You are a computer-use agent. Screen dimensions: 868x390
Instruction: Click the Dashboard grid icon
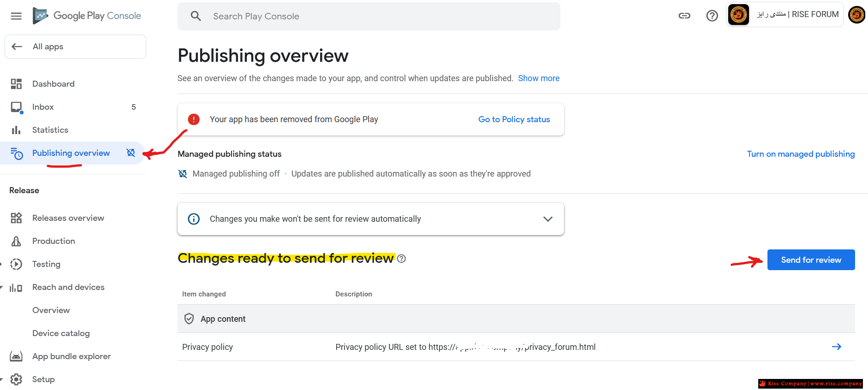point(16,84)
